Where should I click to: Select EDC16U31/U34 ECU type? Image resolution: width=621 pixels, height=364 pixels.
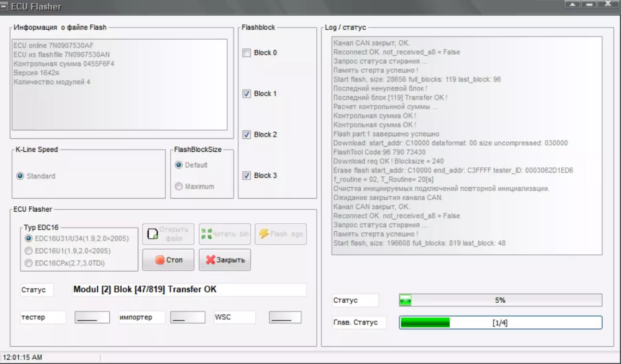29,239
